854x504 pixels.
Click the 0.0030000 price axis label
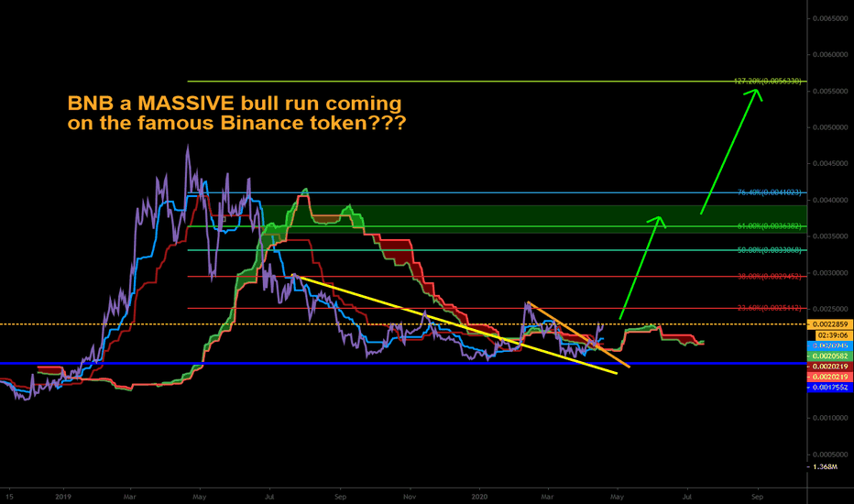point(830,272)
